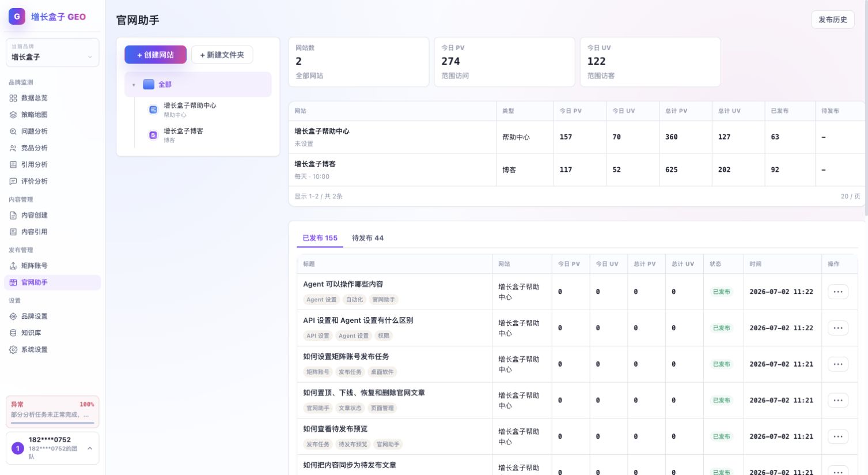The width and height of the screenshot is (868, 475).
Task: Click the 待发布预览 tag
Action: click(x=353, y=444)
